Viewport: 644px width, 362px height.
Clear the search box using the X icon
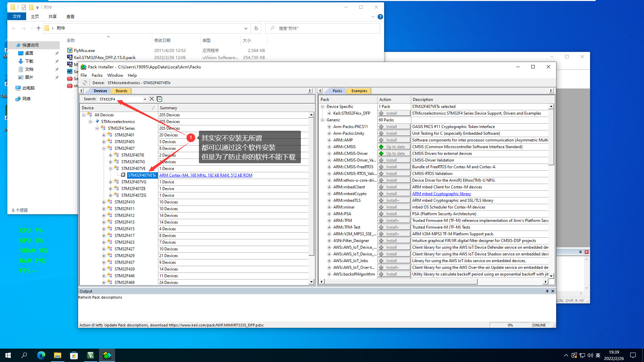tap(152, 99)
